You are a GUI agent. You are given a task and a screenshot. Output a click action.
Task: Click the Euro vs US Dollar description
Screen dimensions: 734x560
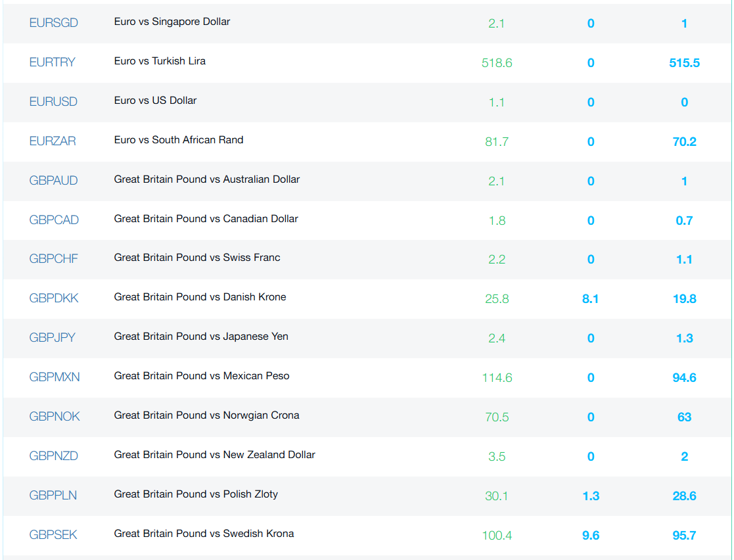[155, 101]
